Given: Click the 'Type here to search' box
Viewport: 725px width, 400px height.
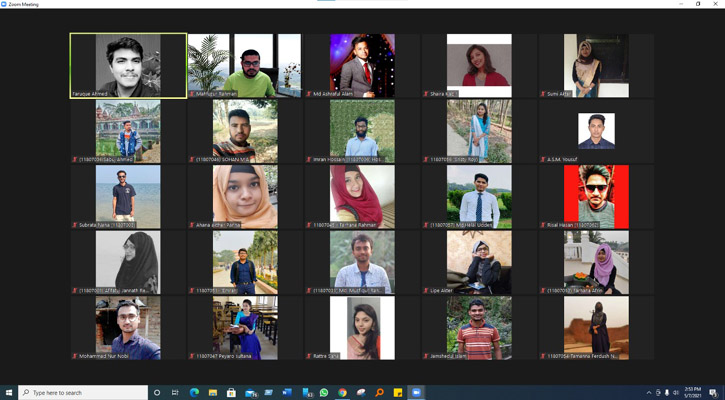Looking at the screenshot, I should pos(85,392).
